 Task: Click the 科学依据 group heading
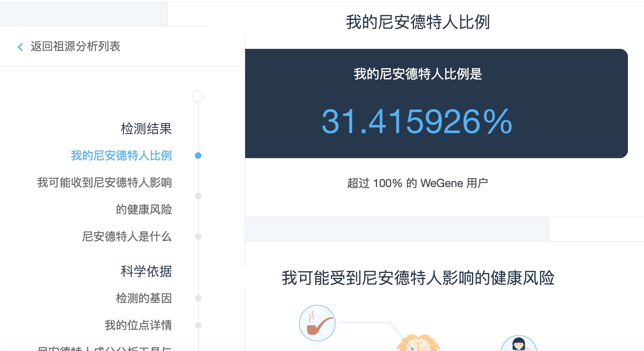pos(146,271)
